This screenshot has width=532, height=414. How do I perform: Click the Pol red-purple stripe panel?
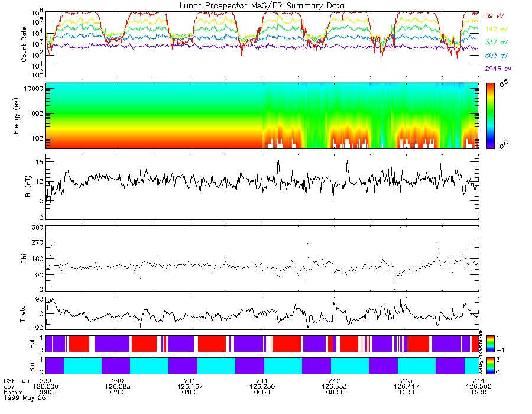coord(262,344)
